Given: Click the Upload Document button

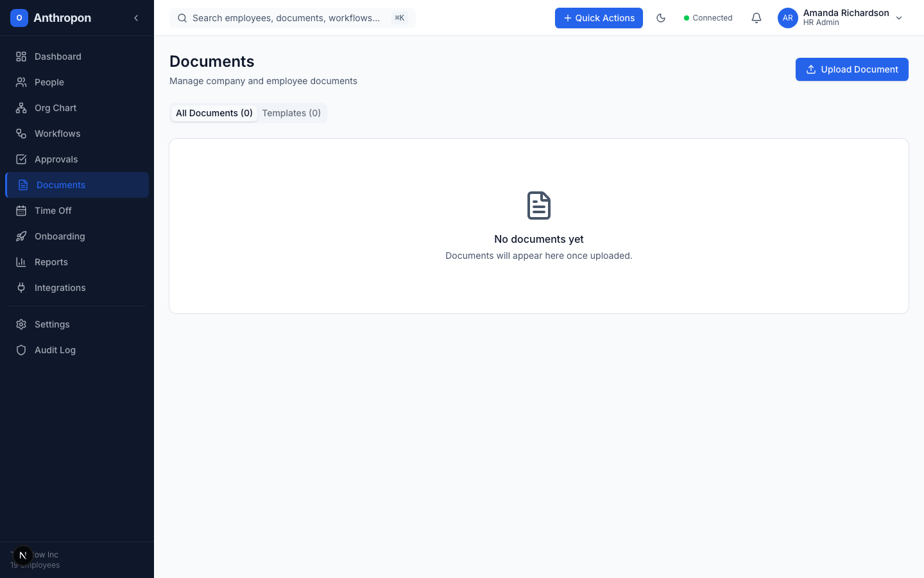Looking at the screenshot, I should 852,69.
